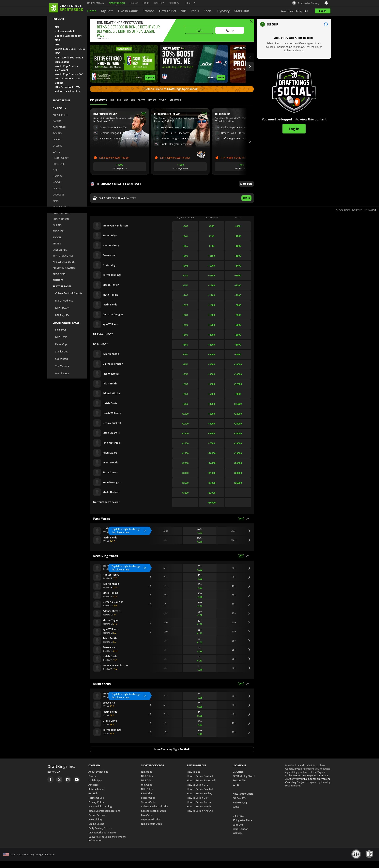
Task: Click the 21+ badge in the footer
Action: (356, 854)
